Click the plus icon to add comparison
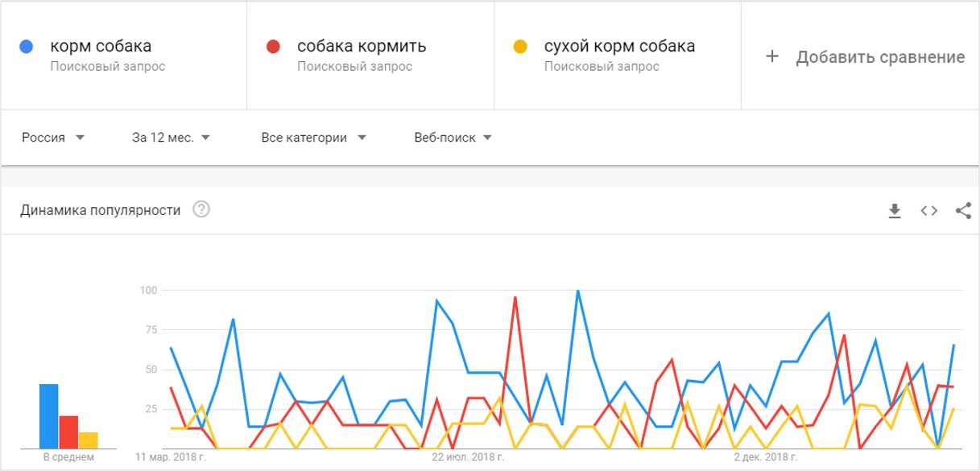The image size is (980, 471). pos(772,56)
